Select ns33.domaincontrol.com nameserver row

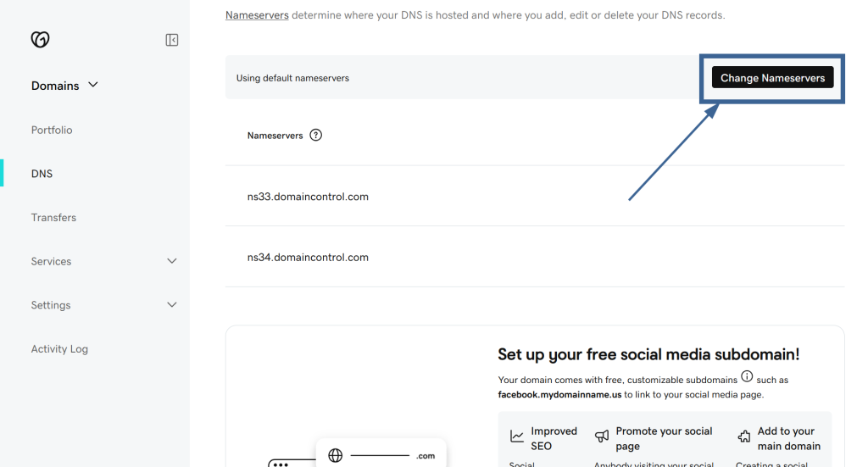click(x=535, y=197)
